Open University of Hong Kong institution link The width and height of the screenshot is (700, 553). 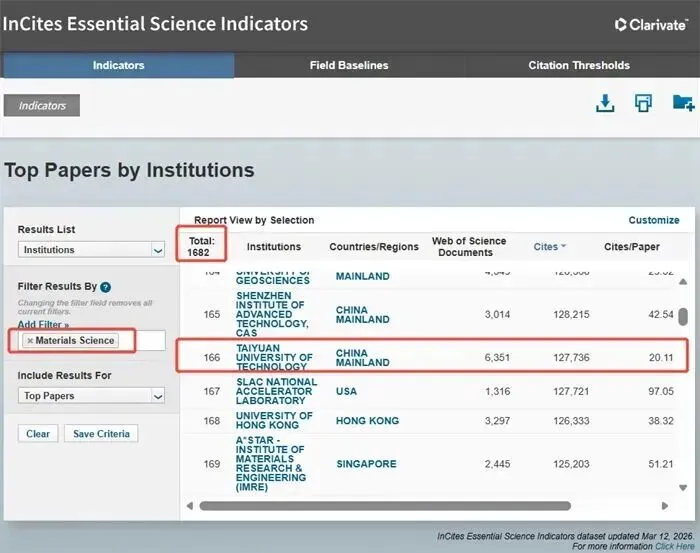point(274,420)
